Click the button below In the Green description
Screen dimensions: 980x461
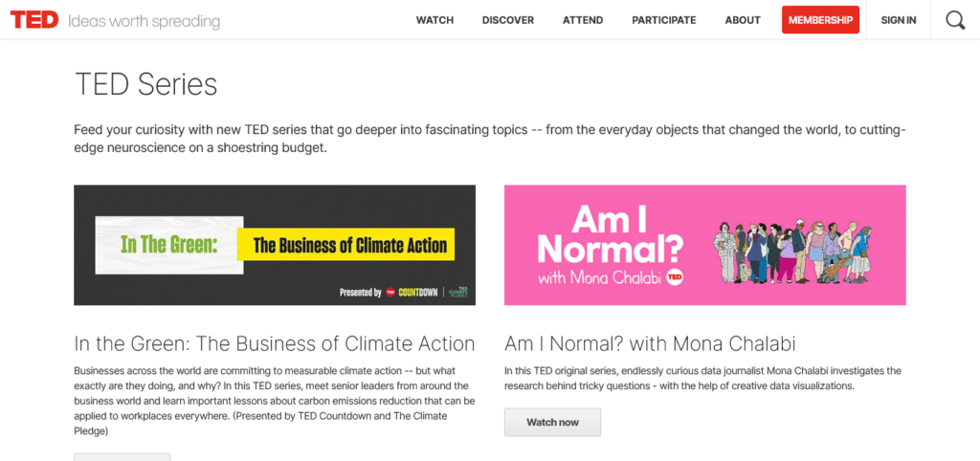pyautogui.click(x=122, y=457)
